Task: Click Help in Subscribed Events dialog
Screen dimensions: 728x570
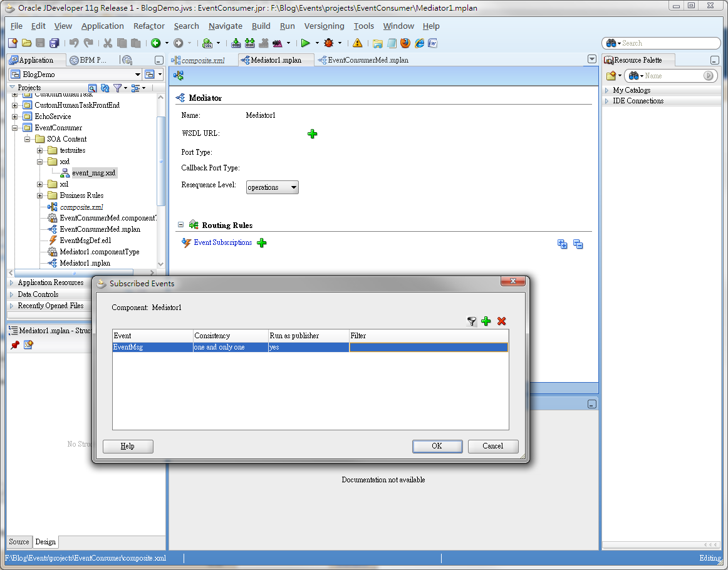Action: pos(128,446)
